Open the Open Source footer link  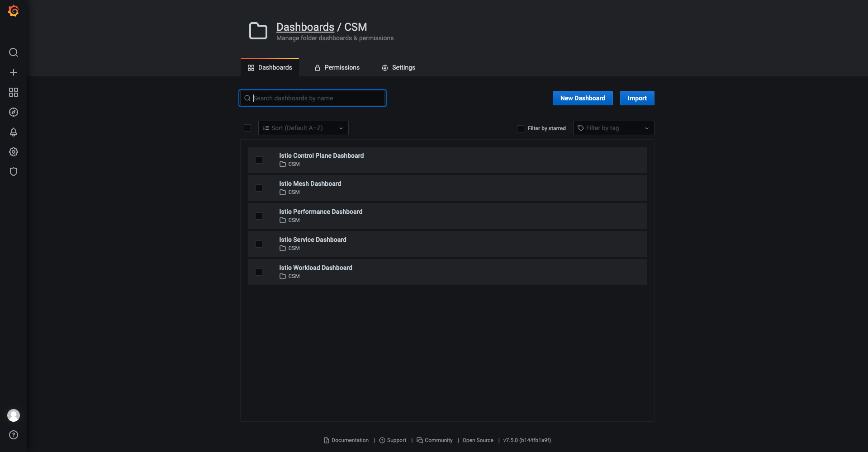point(478,440)
